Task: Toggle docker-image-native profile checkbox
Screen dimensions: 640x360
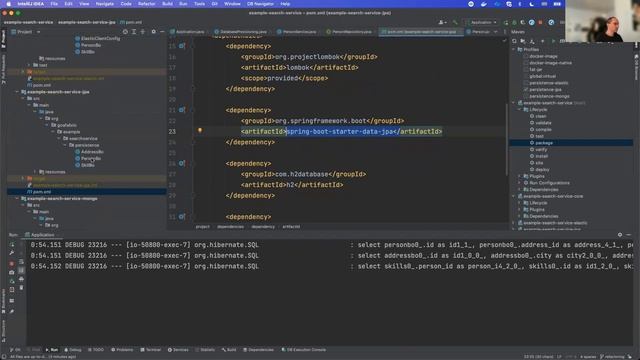Action: point(526,63)
